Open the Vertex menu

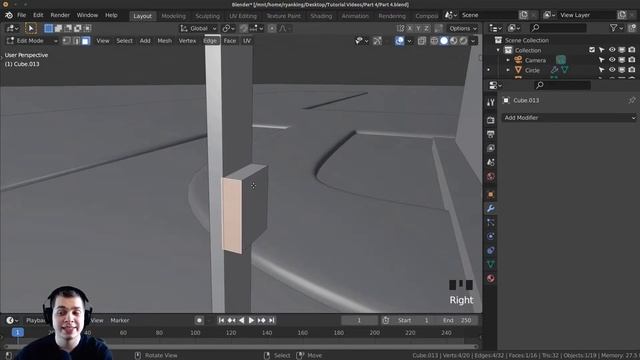click(187, 41)
